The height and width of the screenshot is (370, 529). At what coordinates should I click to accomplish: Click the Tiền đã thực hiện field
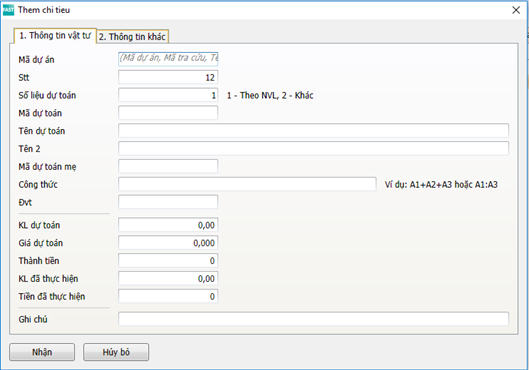[x=168, y=296]
